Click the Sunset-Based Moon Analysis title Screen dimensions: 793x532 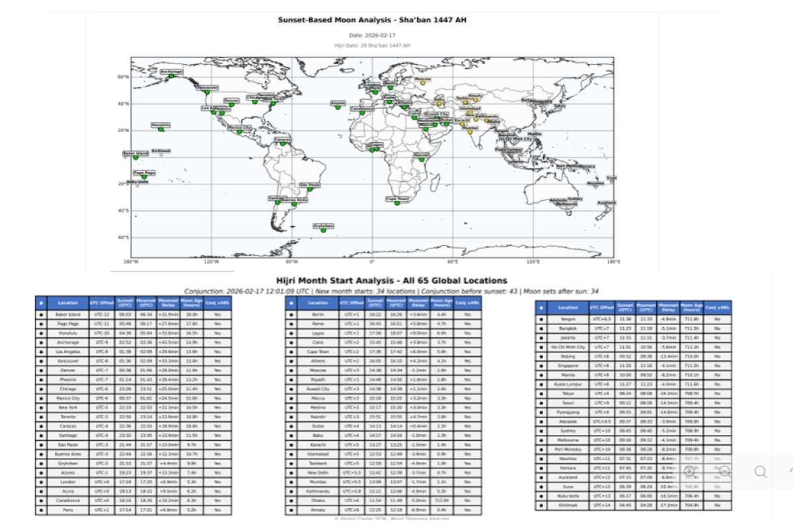(x=373, y=20)
